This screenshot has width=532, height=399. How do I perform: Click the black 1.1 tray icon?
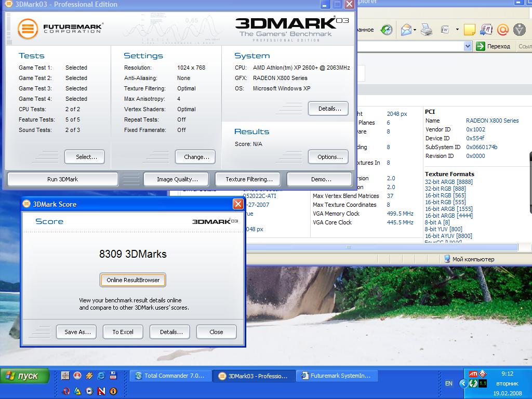coord(483,383)
